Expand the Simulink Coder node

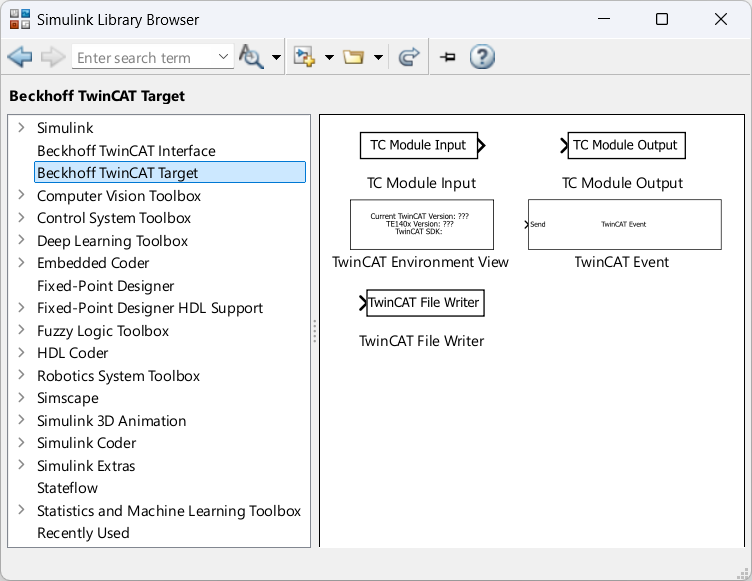click(x=21, y=443)
